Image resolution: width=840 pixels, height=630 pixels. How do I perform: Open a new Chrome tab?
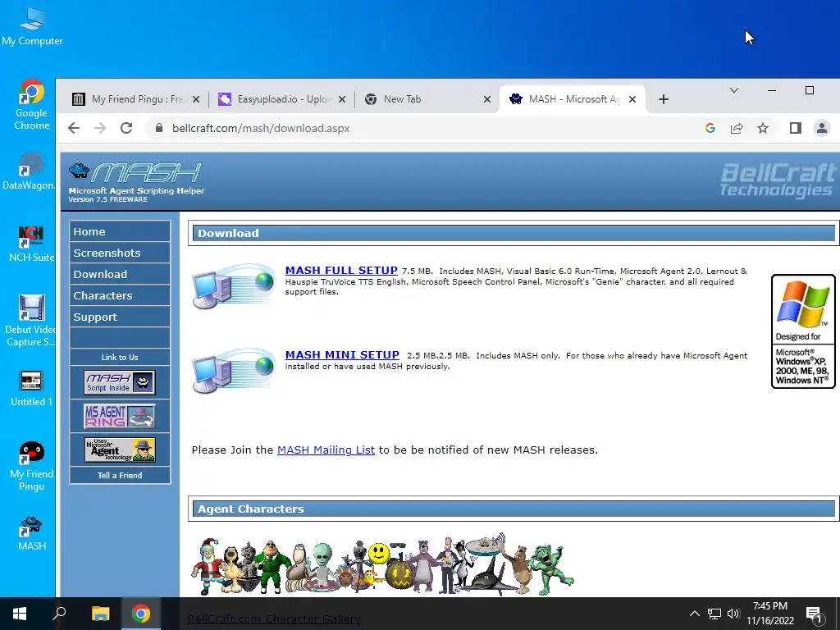663,99
